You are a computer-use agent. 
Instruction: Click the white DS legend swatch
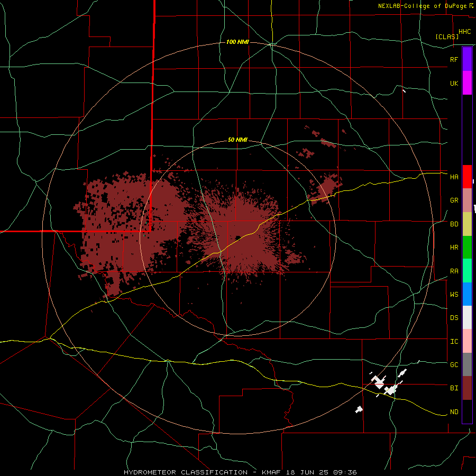click(467, 317)
